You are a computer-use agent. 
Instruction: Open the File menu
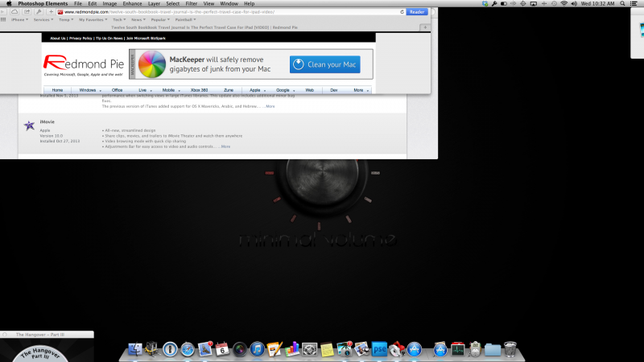pyautogui.click(x=77, y=3)
